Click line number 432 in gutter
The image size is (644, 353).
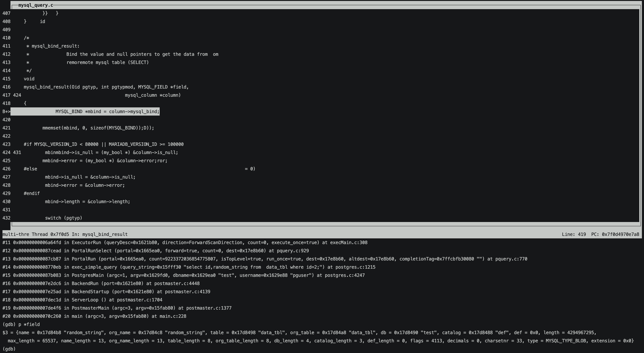[6, 218]
